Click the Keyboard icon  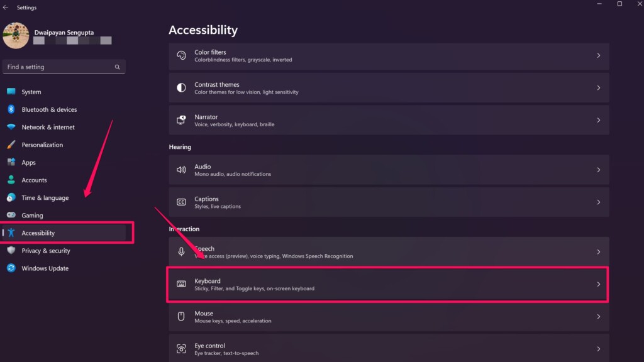tap(181, 284)
